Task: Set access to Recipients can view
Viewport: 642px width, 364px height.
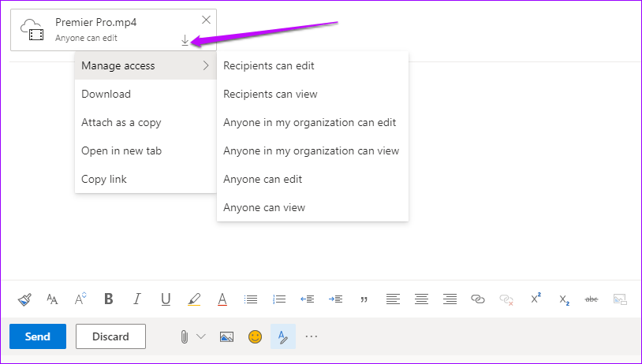Action: point(312,94)
